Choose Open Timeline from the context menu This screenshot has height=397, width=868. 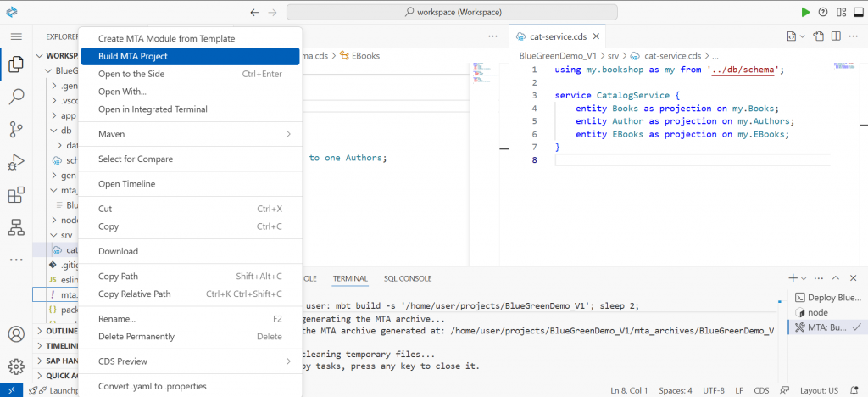(x=190, y=184)
